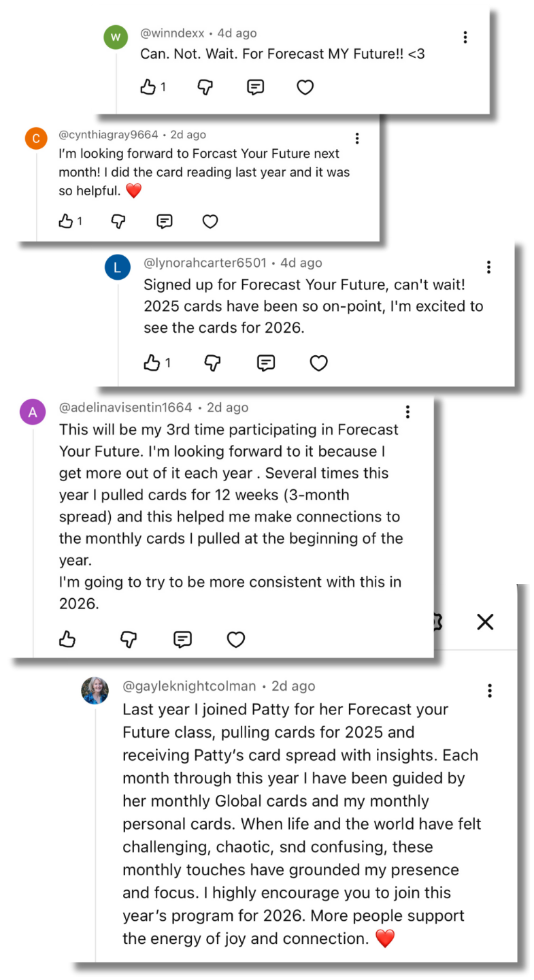This screenshot has width=534, height=980.
Task: Like the @adelinavisentin1664 comment
Action: (x=67, y=639)
